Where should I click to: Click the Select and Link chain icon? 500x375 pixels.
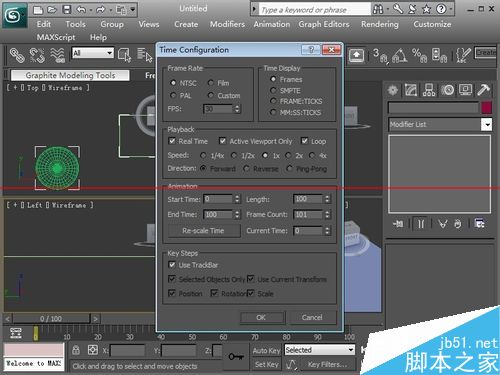tap(17, 55)
